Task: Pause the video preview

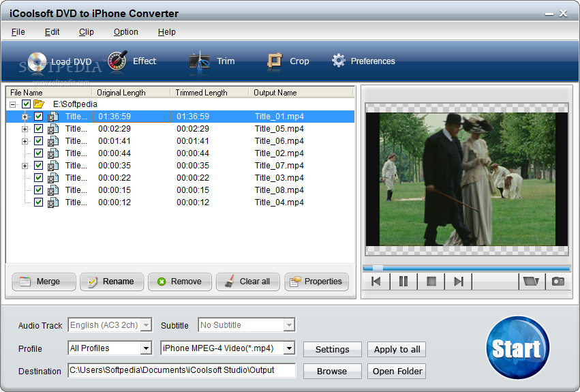Action: pyautogui.click(x=403, y=282)
